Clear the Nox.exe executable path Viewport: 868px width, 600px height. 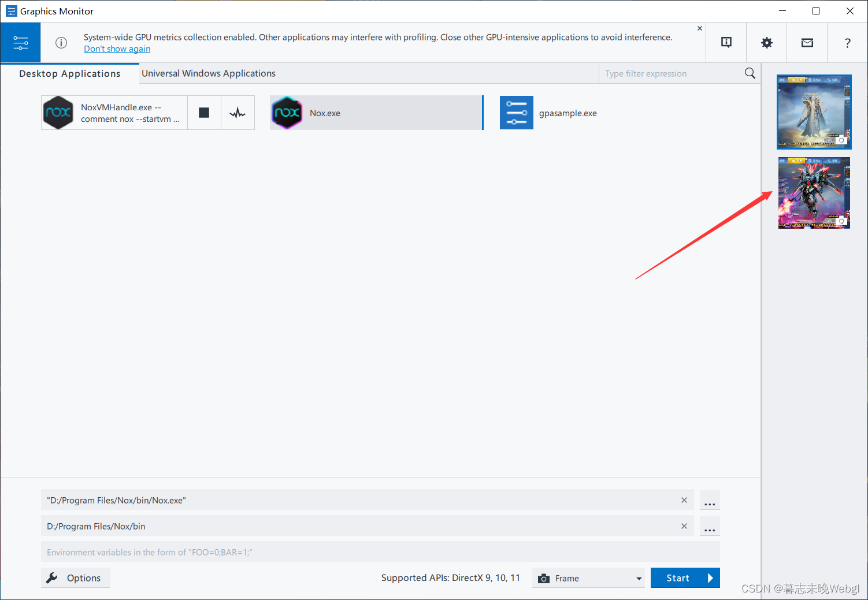(684, 500)
